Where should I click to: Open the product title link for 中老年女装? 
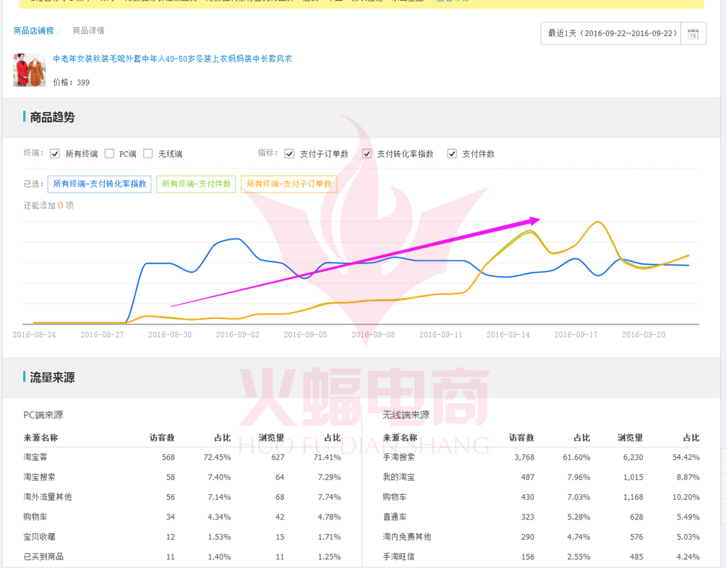pyautogui.click(x=172, y=59)
